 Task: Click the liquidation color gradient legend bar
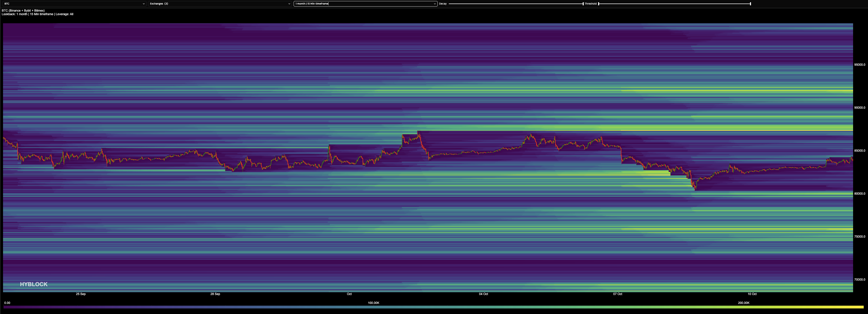tap(434, 307)
